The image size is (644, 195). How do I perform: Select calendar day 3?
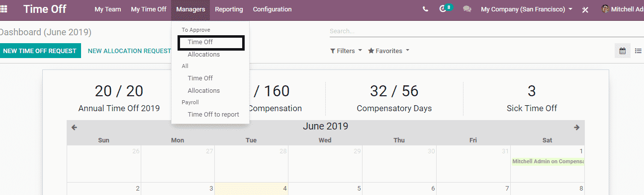(x=178, y=189)
